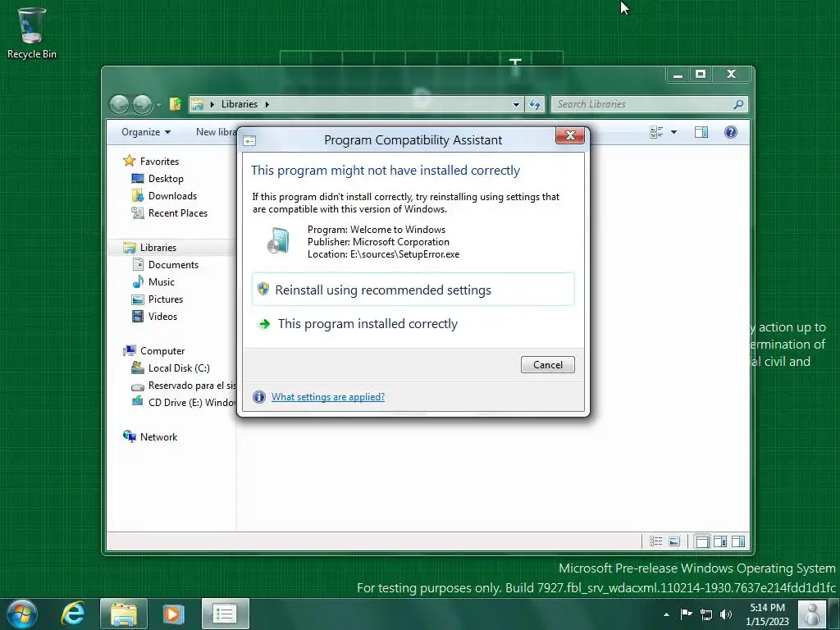The height and width of the screenshot is (630, 840).
Task: Click the user tile at taskbar end
Action: (x=812, y=614)
